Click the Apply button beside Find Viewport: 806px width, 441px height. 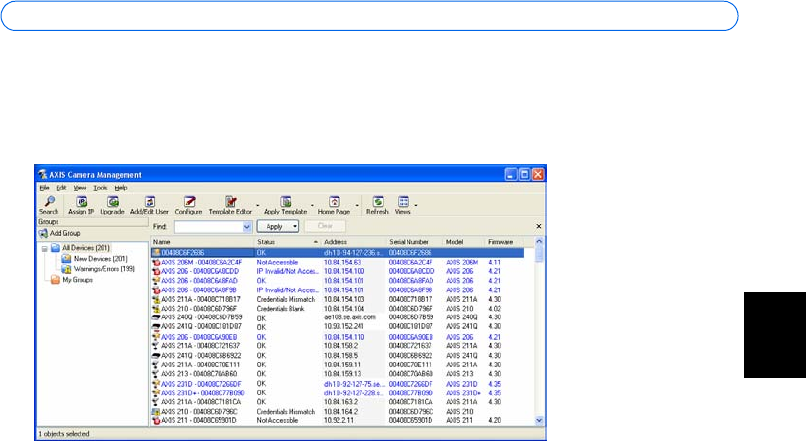click(277, 227)
